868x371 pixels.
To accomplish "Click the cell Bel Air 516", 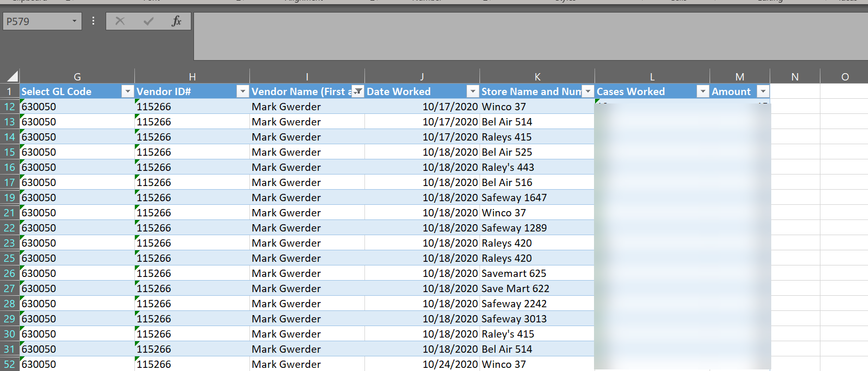I will tap(537, 182).
